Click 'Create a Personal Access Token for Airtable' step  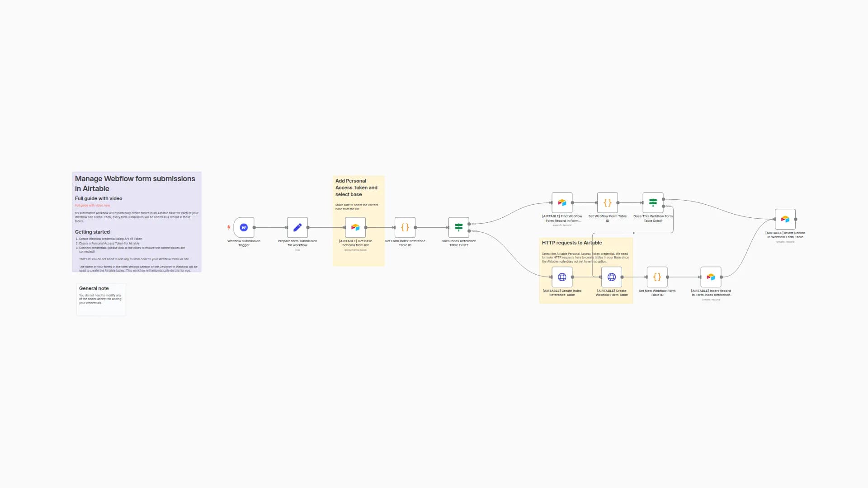click(109, 243)
